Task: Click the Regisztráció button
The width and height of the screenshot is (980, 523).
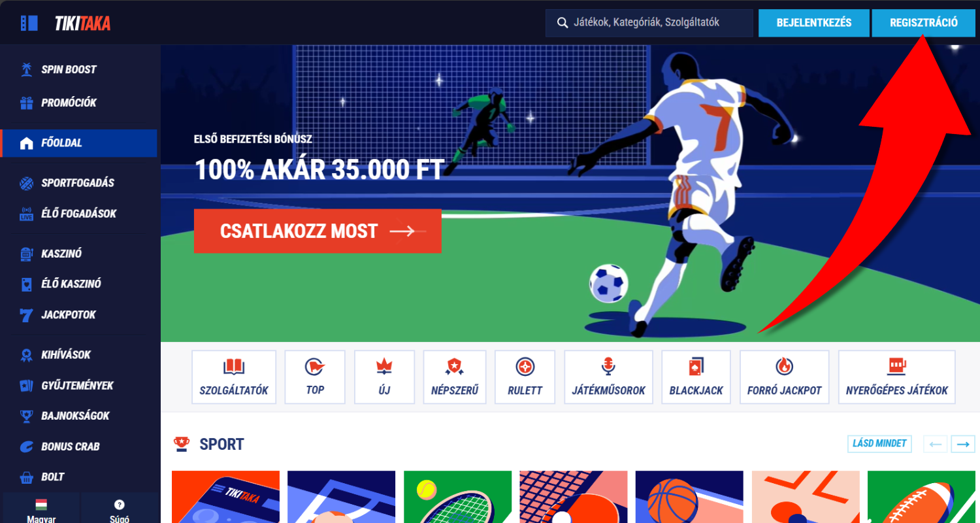Action: click(924, 23)
